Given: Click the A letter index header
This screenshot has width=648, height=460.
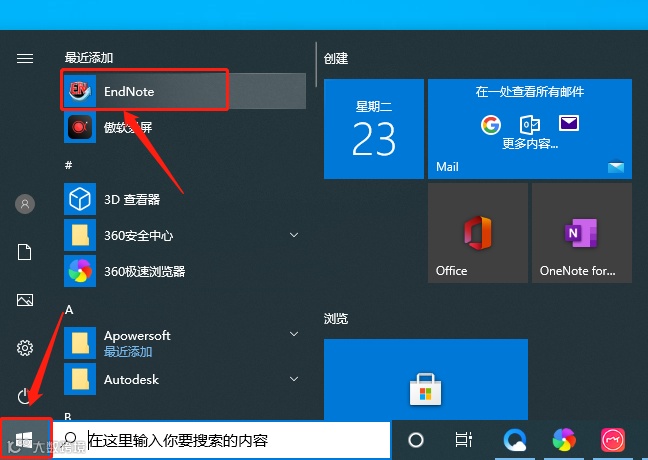Looking at the screenshot, I should click(69, 310).
